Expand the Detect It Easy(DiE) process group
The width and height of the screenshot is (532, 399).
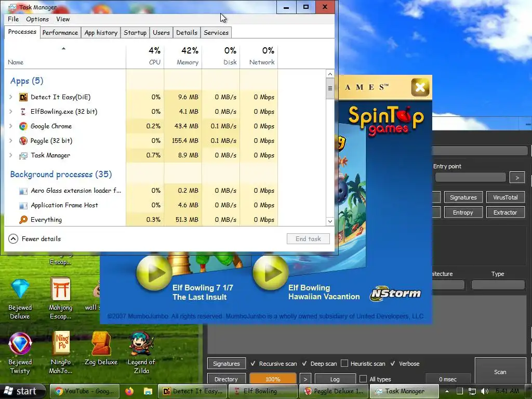[x=11, y=97]
